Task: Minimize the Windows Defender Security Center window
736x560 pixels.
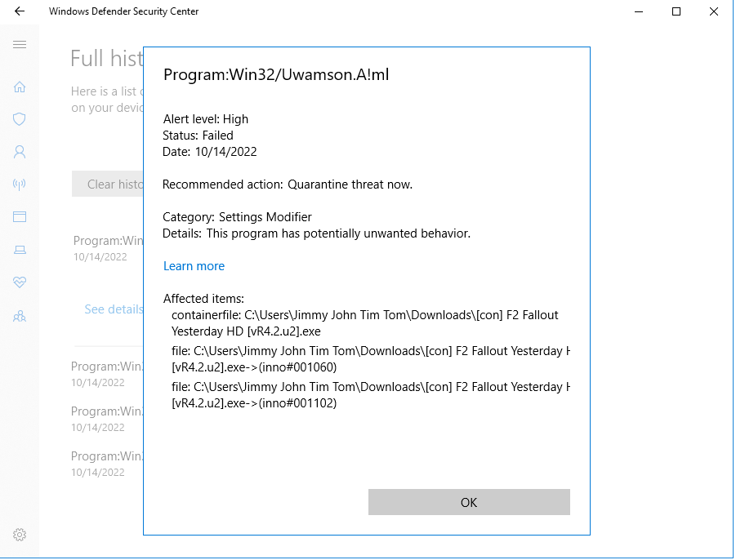Action: [638, 11]
